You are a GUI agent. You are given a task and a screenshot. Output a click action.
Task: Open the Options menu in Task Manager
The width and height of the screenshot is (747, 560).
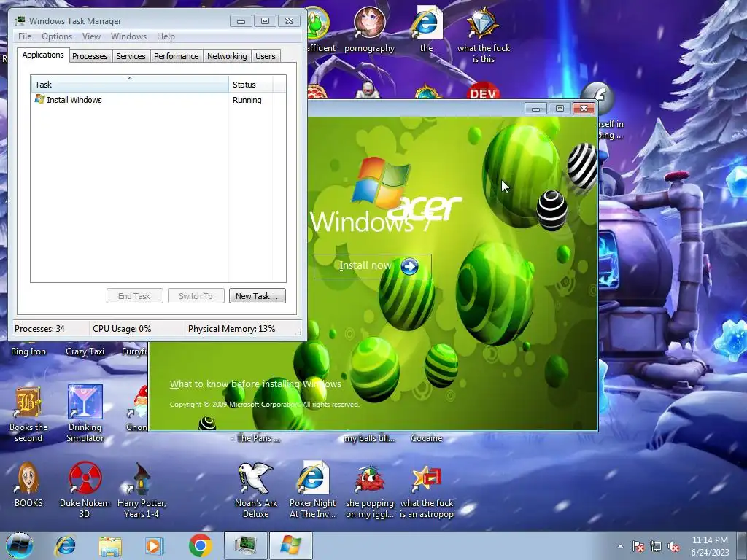tap(57, 36)
